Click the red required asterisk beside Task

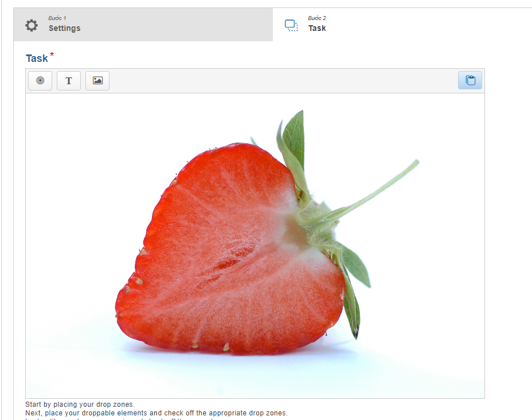(x=52, y=55)
